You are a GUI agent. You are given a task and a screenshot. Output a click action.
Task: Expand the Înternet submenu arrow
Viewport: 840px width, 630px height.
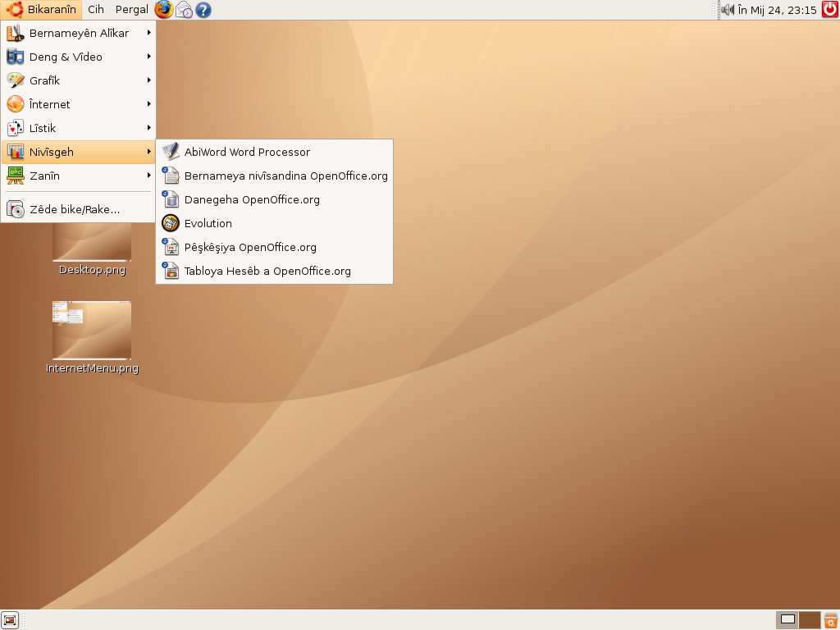(149, 104)
